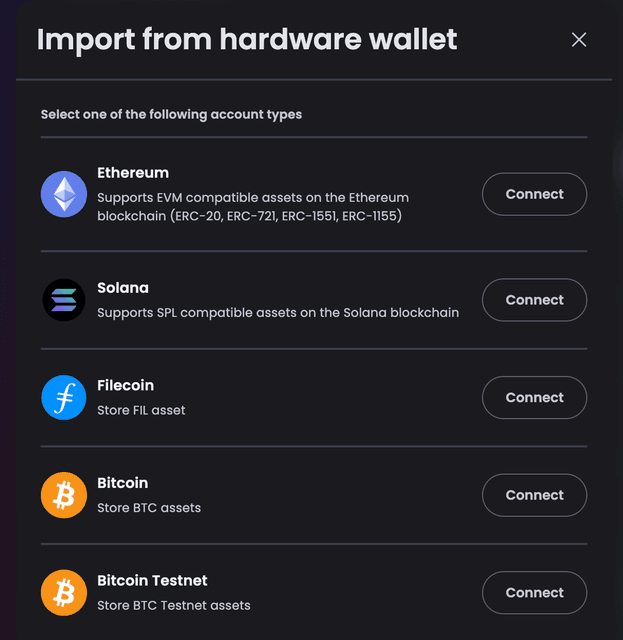Hit Connect next to Bitcoin Testnet
Viewport: 623px width, 640px height.
click(534, 593)
